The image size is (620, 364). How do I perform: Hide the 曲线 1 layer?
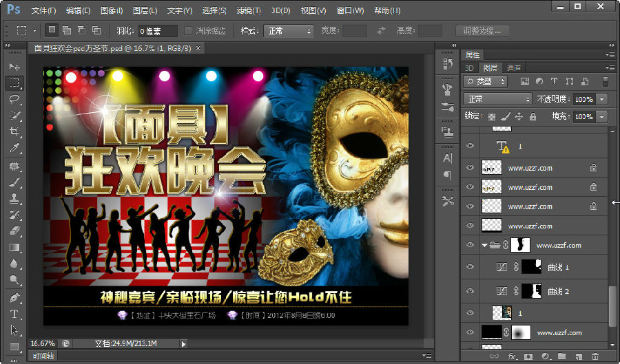[x=470, y=266]
